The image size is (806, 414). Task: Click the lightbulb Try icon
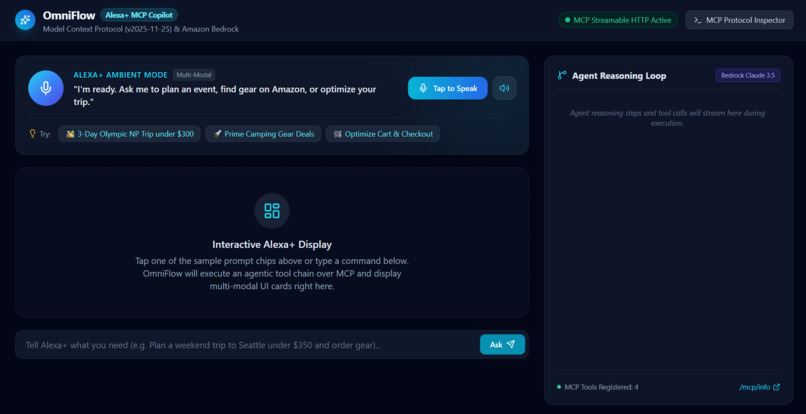tap(32, 134)
